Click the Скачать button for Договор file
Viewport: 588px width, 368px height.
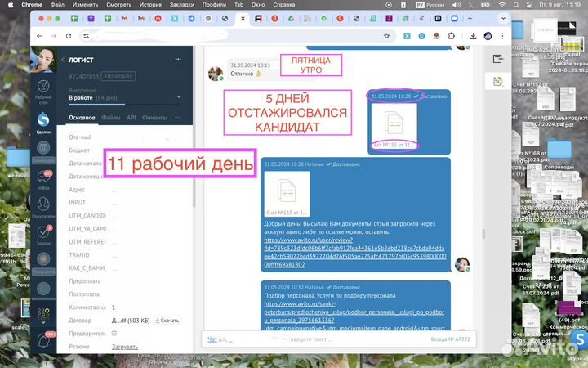click(167, 321)
